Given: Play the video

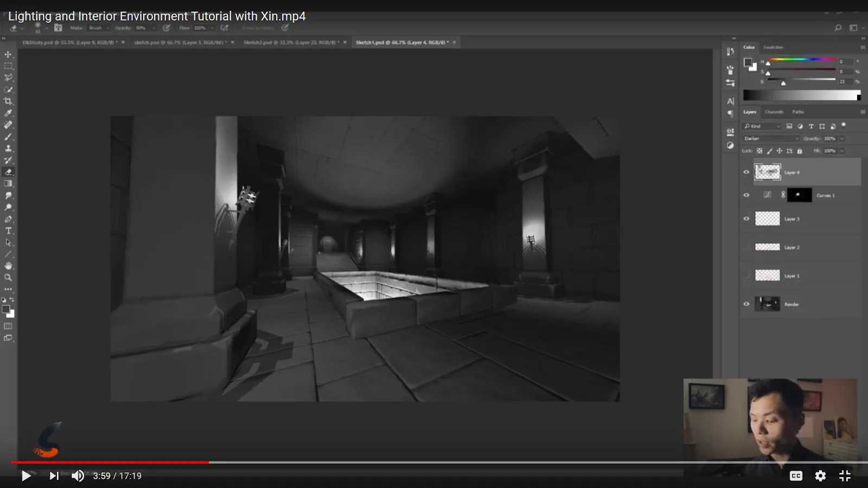Looking at the screenshot, I should 25,476.
